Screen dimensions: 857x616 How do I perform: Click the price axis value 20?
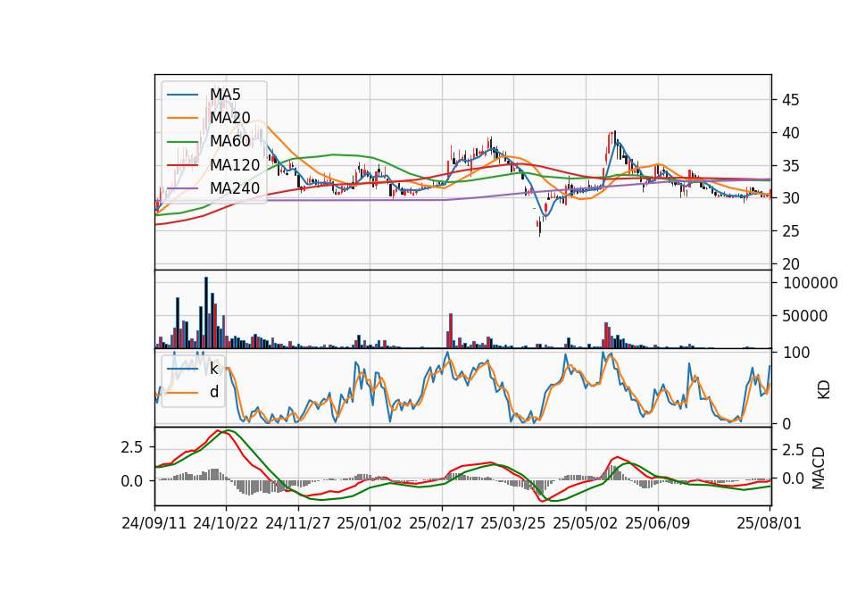(790, 264)
